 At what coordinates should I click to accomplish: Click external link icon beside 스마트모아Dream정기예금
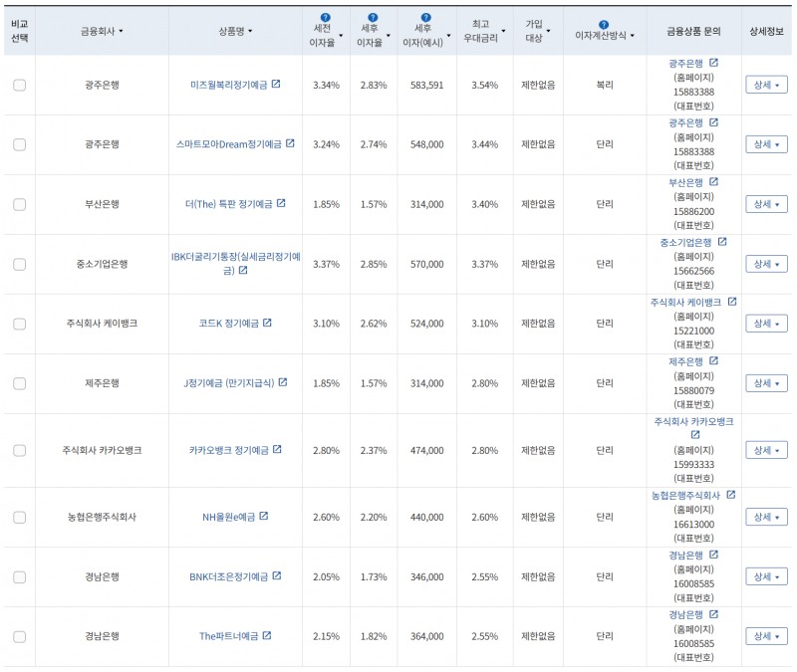[290, 143]
